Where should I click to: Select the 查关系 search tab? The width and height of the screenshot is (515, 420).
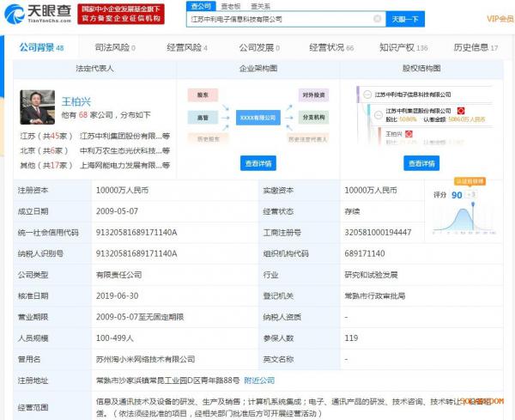260,6
